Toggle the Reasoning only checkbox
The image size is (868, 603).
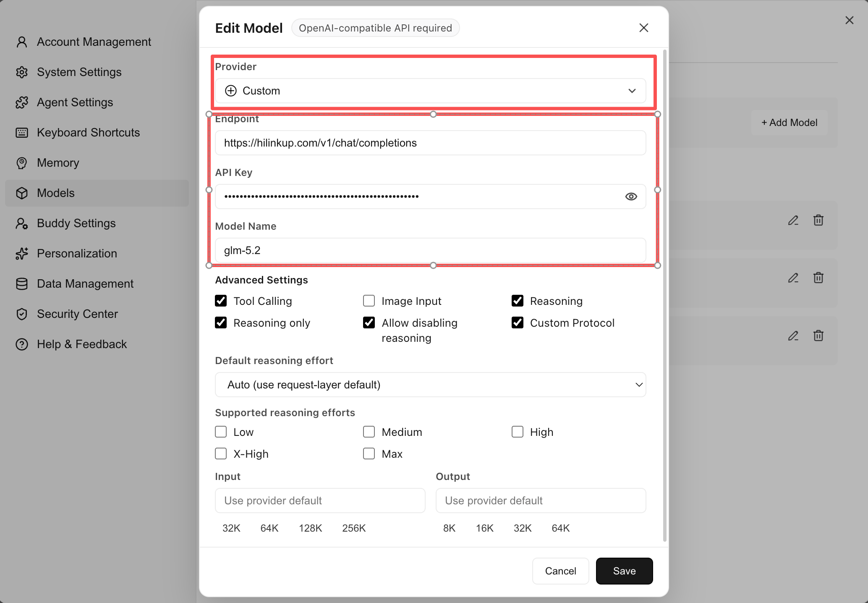pos(221,322)
